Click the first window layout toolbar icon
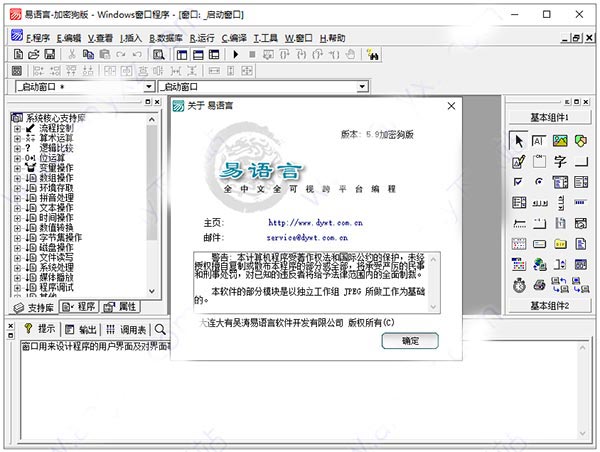The image size is (600, 452). 182,54
